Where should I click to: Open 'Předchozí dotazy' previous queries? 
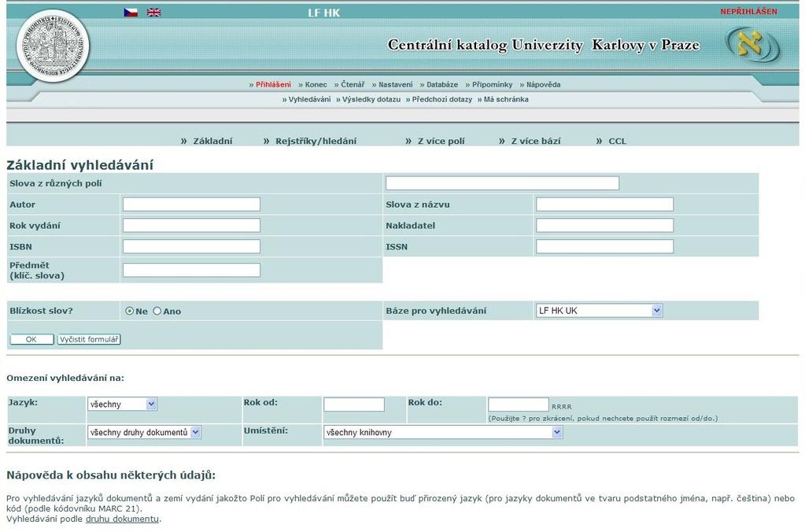pos(442,100)
